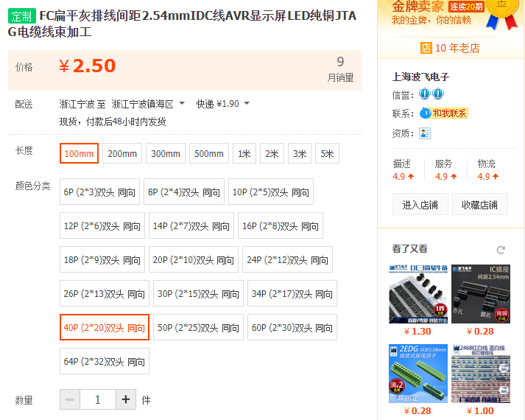This screenshot has width=525, height=420.
Task: Choose the 18P (2*9)双头 同向 variant
Action: pyautogui.click(x=102, y=259)
